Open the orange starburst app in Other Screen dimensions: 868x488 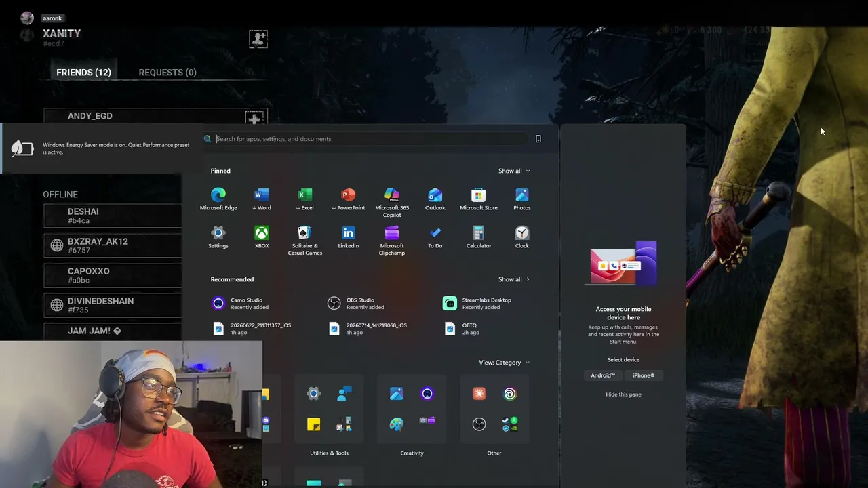[x=479, y=394]
